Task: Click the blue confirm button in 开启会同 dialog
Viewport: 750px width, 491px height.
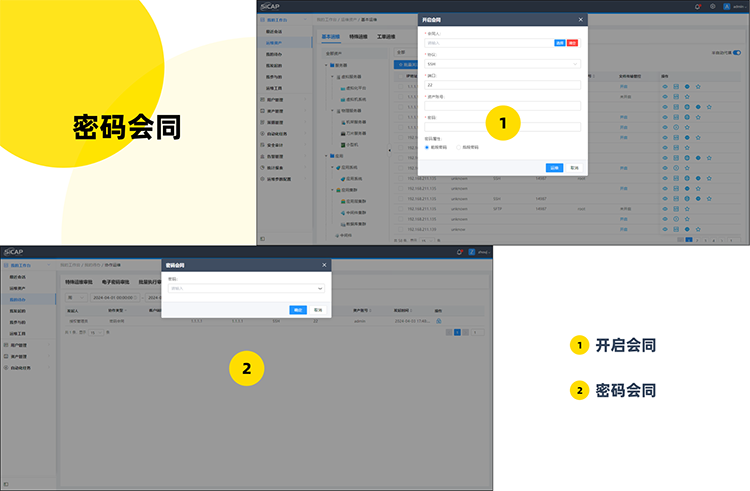Action: [555, 167]
